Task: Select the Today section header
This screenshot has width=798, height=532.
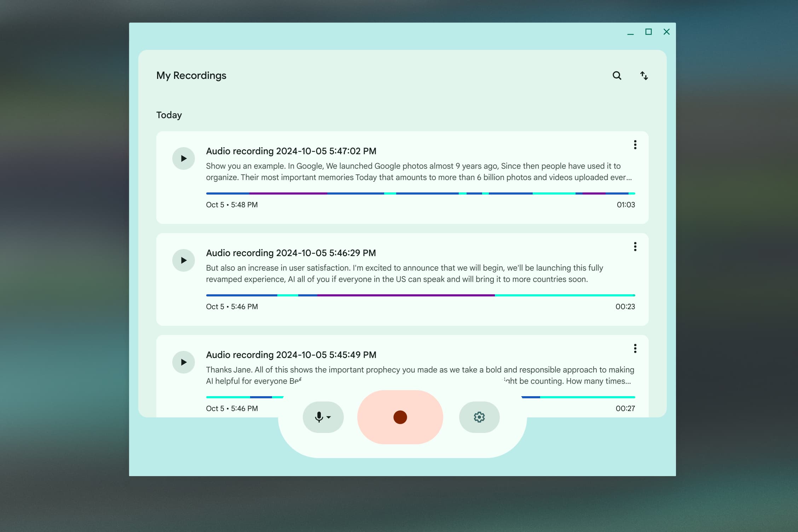Action: click(169, 115)
